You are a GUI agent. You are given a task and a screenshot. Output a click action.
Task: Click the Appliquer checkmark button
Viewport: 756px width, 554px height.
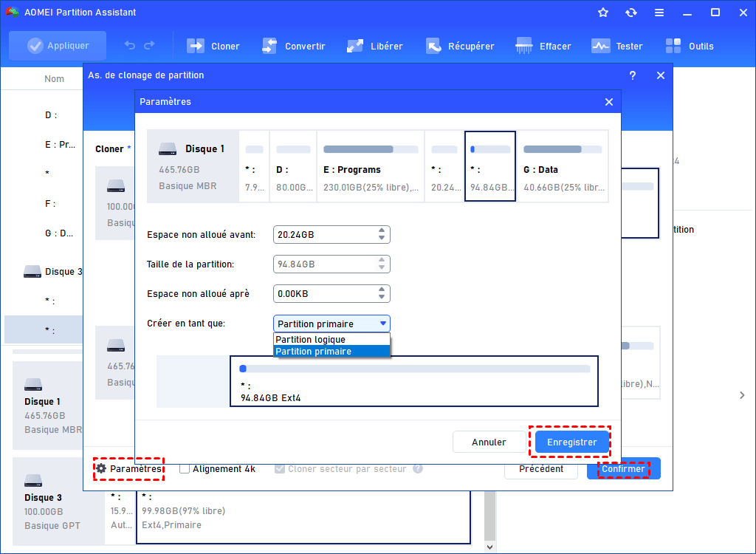58,46
